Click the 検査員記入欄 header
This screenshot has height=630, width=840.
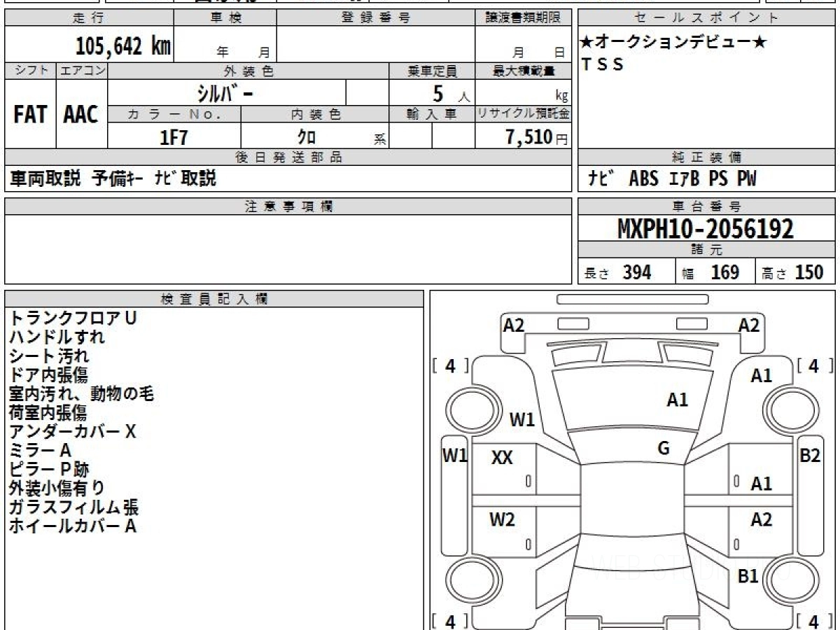click(214, 299)
